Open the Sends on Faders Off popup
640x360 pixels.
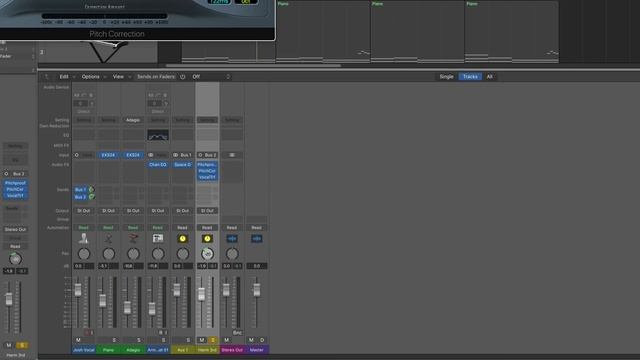tap(211, 77)
